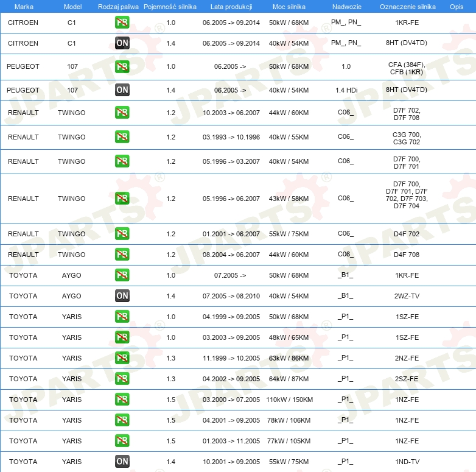476x472 pixels.
Task: Click petrol icon for Yaris 110kW / 150KM row
Action: click(122, 399)
